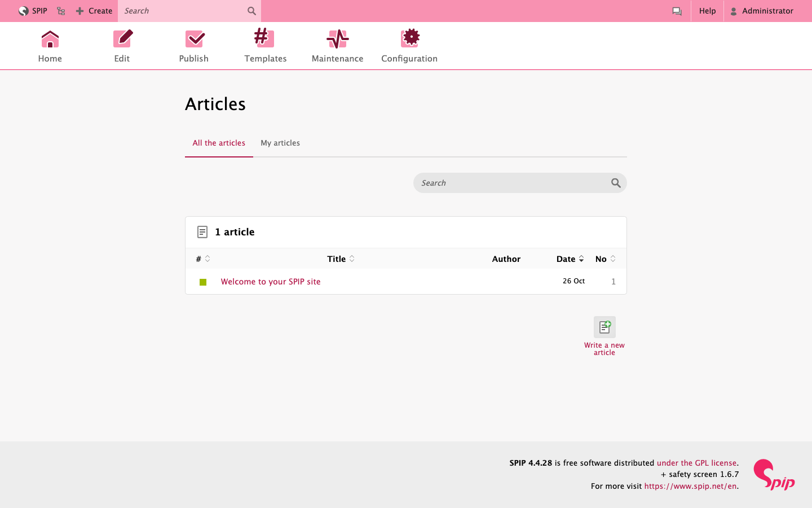Open the Configuration gear icon
The image size is (812, 508).
(x=411, y=38)
